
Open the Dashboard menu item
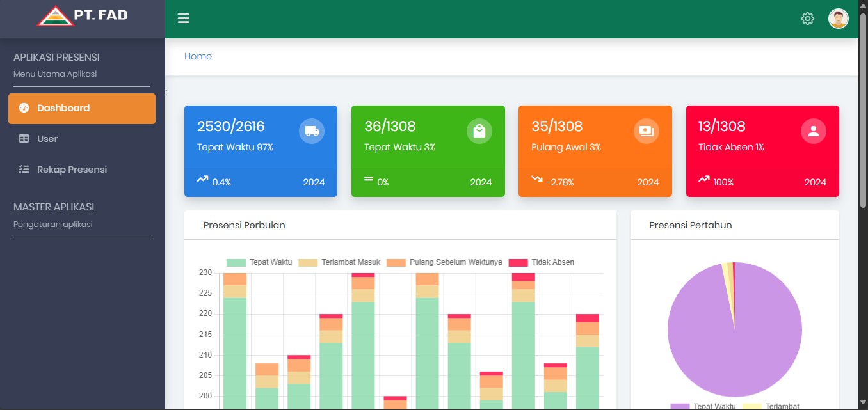82,109
